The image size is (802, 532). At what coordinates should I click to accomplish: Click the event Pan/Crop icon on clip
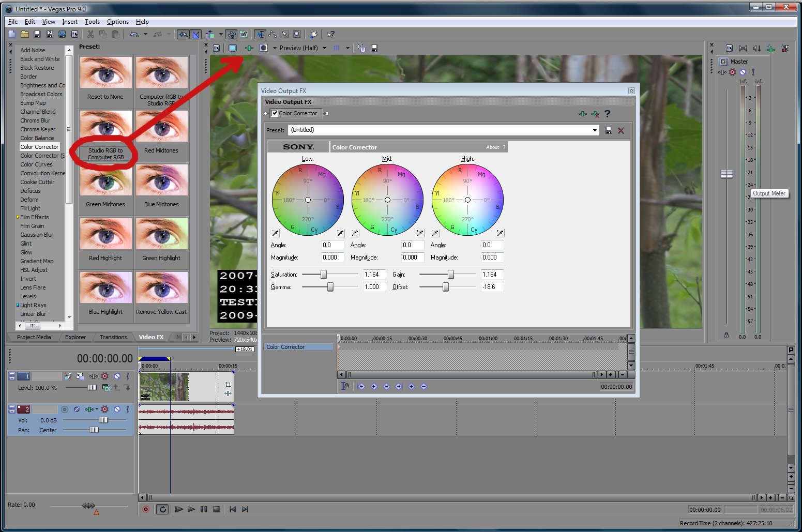228,385
